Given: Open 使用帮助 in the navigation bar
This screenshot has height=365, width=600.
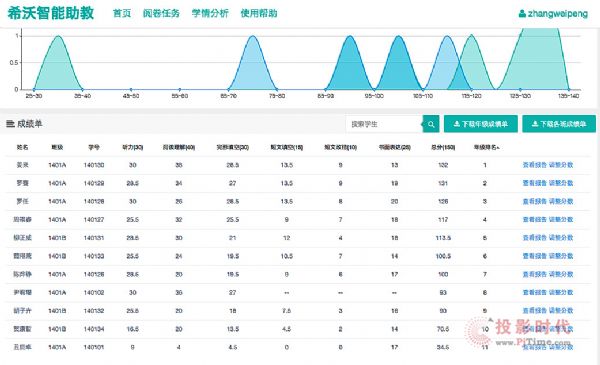Looking at the screenshot, I should point(259,13).
